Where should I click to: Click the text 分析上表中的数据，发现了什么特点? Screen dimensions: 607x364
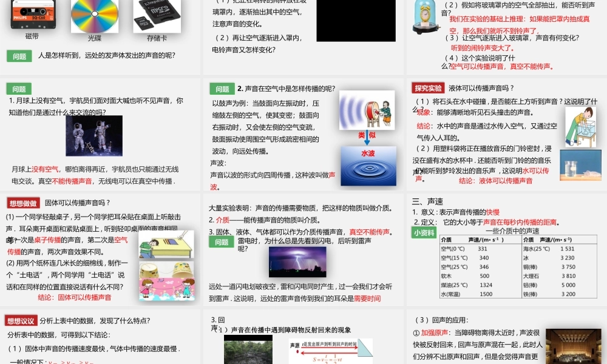pos(95,321)
